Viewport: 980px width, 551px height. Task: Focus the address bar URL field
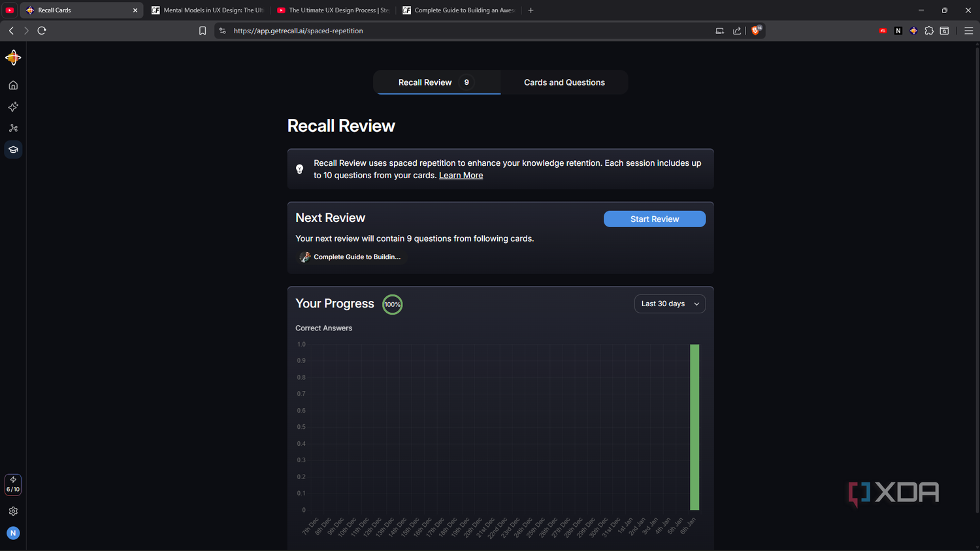[x=470, y=31]
